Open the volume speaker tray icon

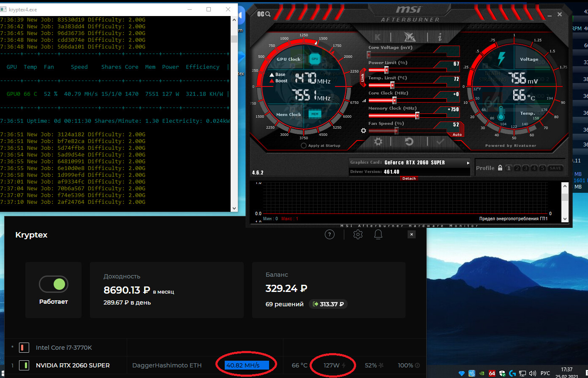533,373
